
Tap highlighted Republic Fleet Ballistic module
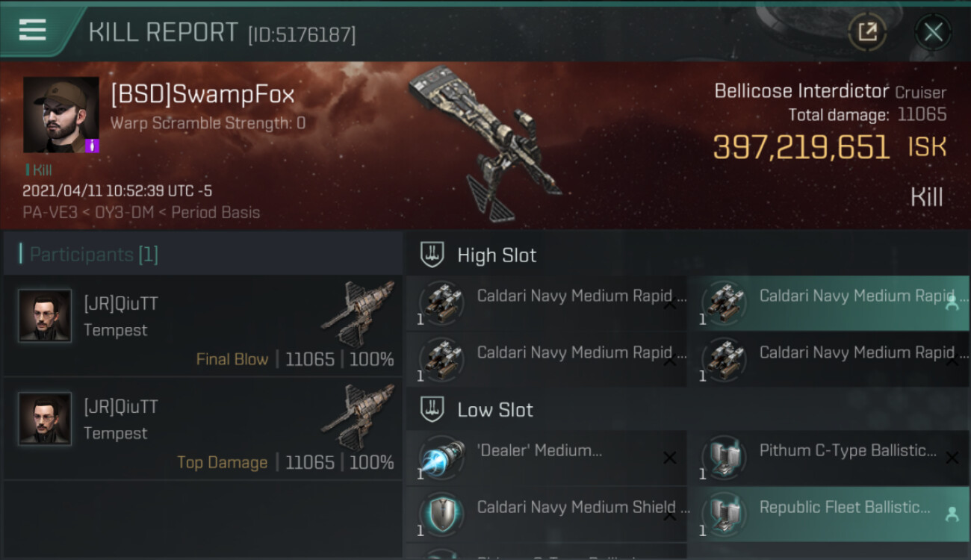point(828,514)
